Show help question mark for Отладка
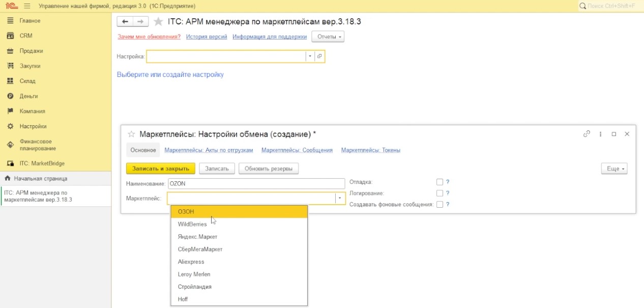 448,182
